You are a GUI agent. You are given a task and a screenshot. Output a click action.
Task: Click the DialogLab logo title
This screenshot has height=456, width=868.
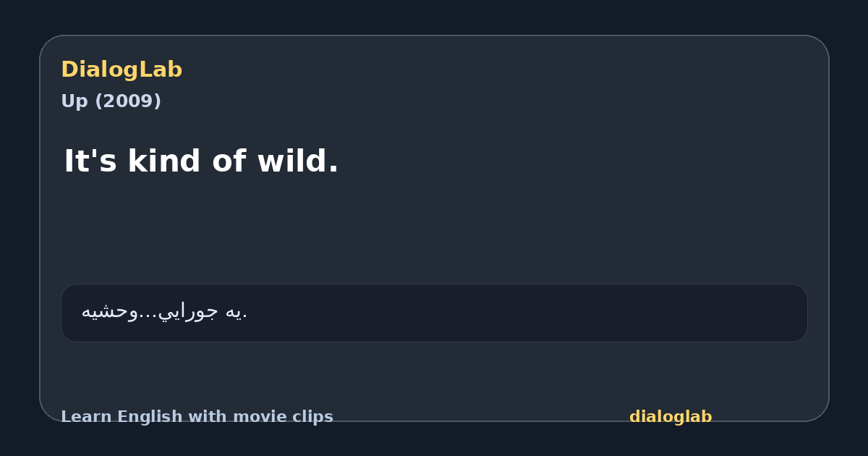(122, 69)
